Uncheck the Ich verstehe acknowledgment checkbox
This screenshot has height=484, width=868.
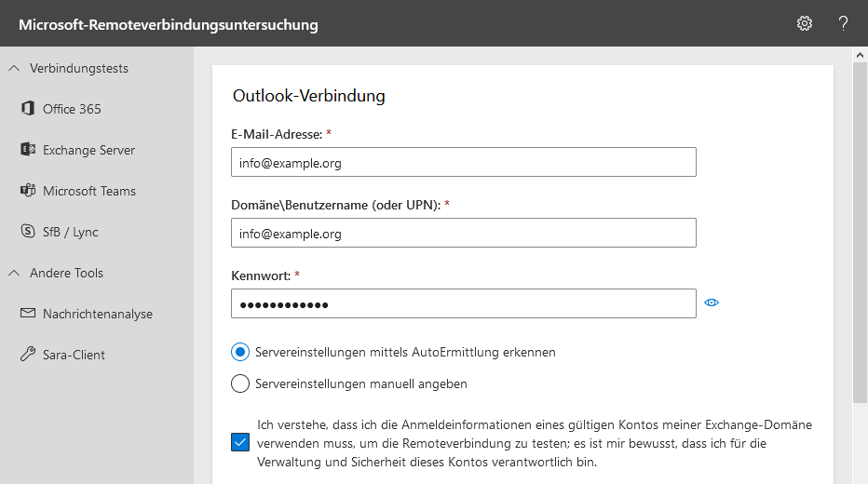[x=240, y=442]
